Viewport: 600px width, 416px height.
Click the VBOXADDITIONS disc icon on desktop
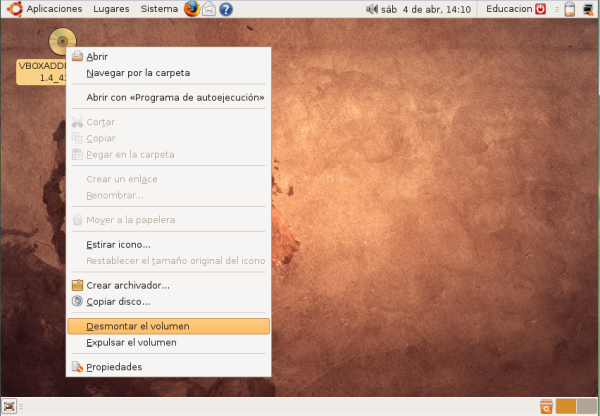[61, 42]
